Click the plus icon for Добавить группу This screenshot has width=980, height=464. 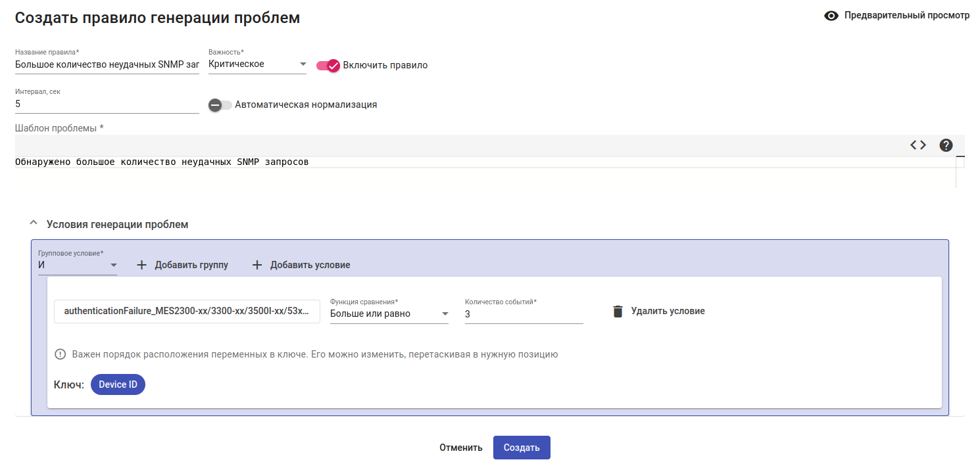141,265
